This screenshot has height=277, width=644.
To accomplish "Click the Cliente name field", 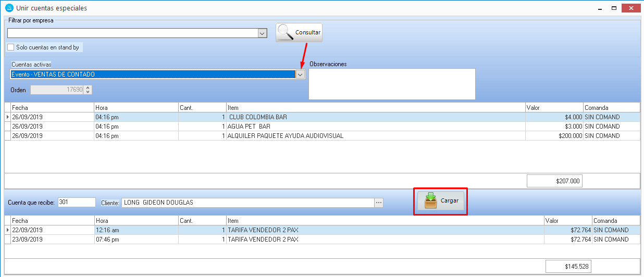I will tap(247, 203).
